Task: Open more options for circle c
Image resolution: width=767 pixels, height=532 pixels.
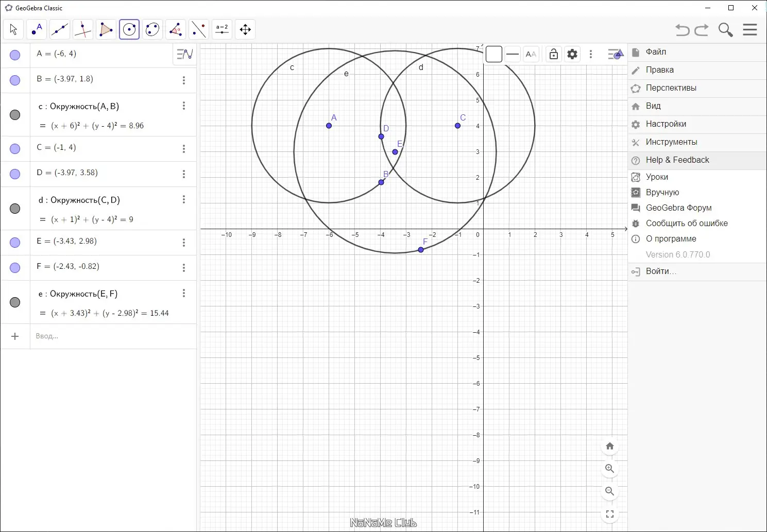Action: pos(184,106)
